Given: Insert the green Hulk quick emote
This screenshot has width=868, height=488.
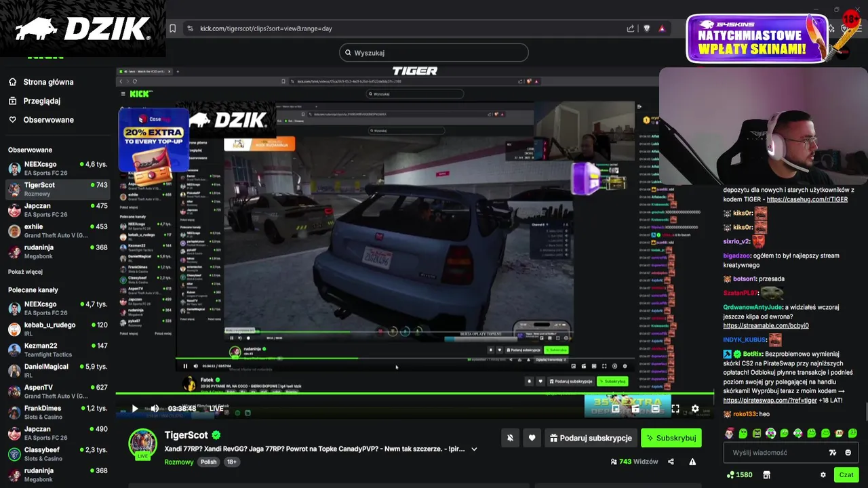Looking at the screenshot, I should 757,433.
